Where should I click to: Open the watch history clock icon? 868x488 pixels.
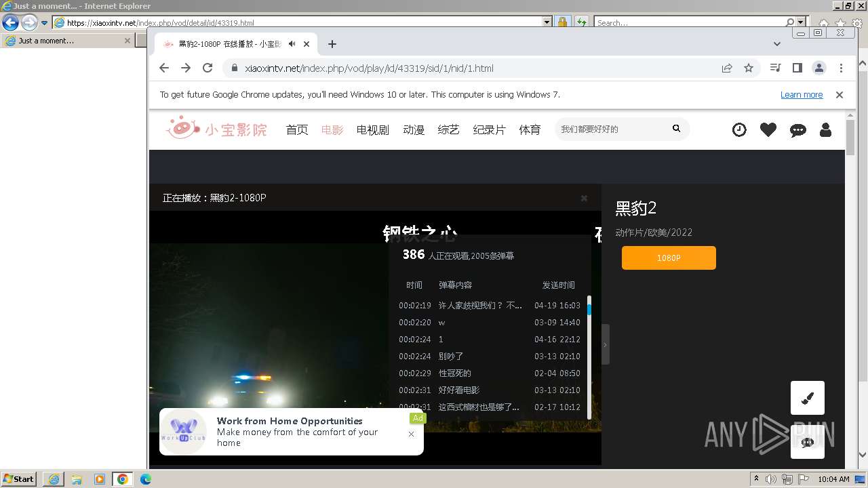point(739,129)
